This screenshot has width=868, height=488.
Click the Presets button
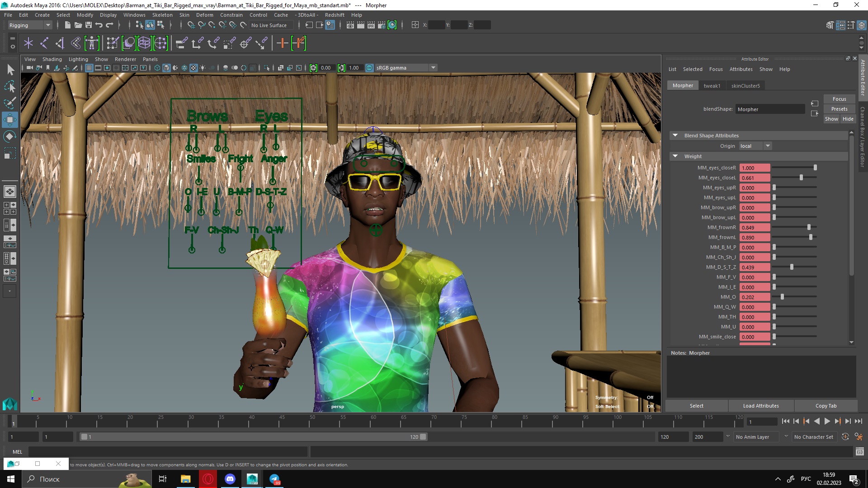pos(839,109)
